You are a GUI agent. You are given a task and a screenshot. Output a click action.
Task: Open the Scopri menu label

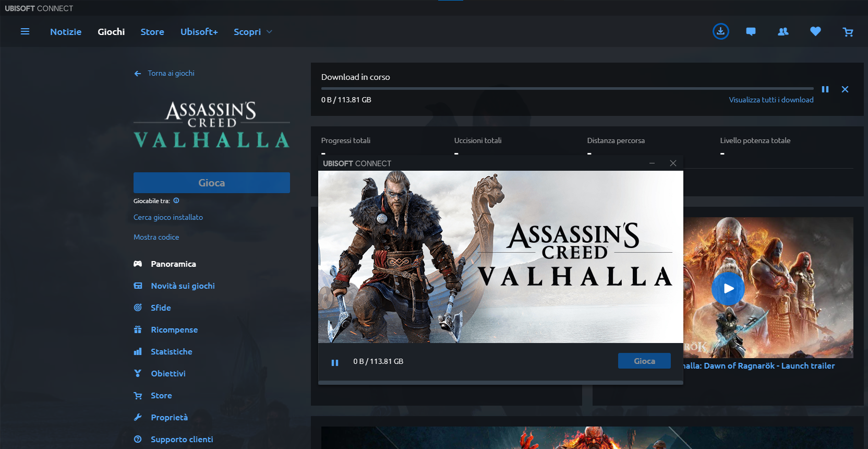pyautogui.click(x=247, y=32)
